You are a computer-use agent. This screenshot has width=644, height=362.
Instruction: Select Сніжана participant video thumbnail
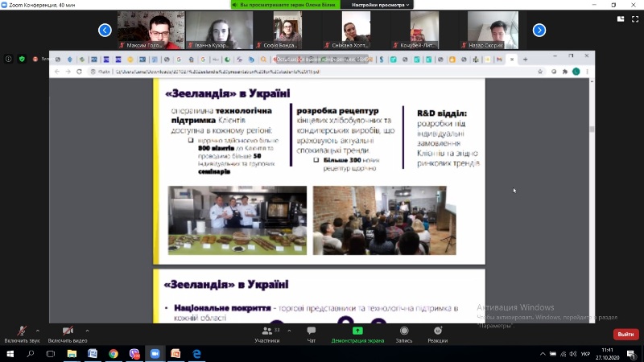click(356, 30)
